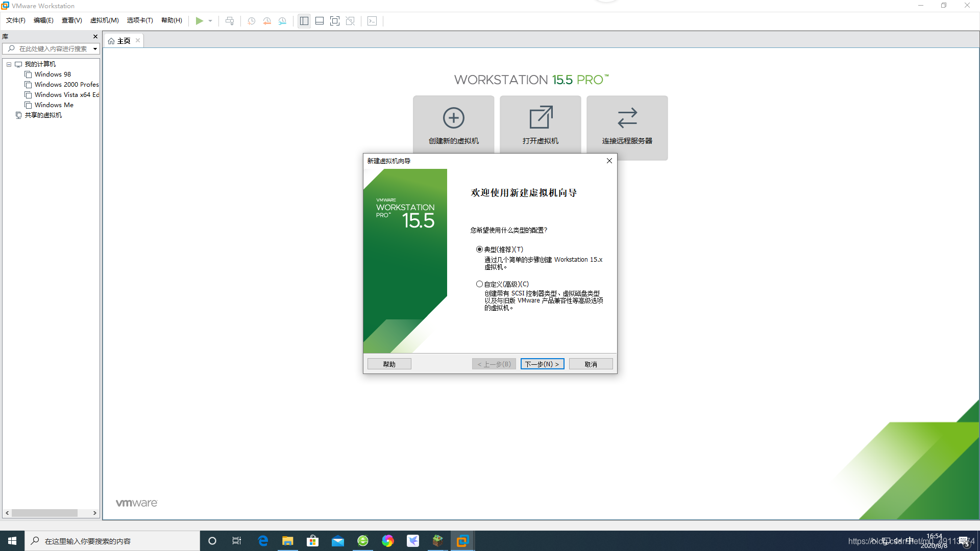Screen dimensions: 980x551
Task: Open the Mail app from the taskbar
Action: [x=338, y=541]
